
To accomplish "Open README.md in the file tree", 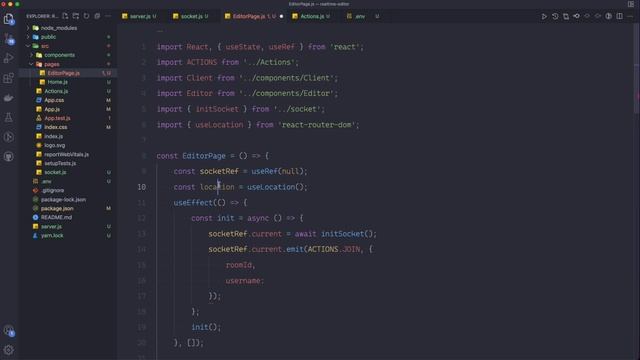I will point(56,217).
